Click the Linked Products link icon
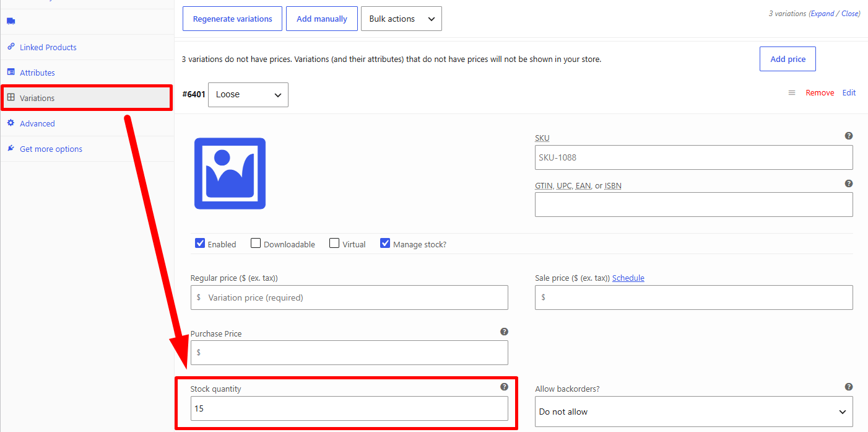The height and width of the screenshot is (432, 868). pyautogui.click(x=11, y=46)
